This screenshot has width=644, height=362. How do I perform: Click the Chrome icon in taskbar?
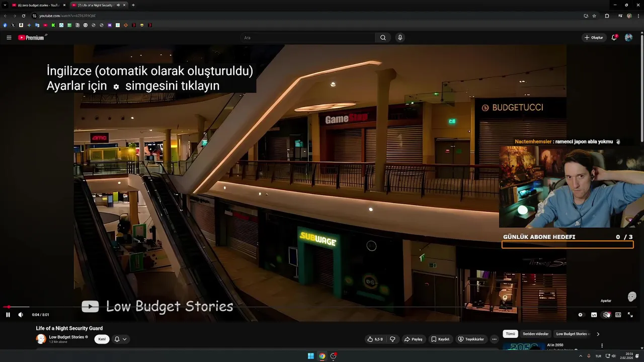[x=322, y=356]
